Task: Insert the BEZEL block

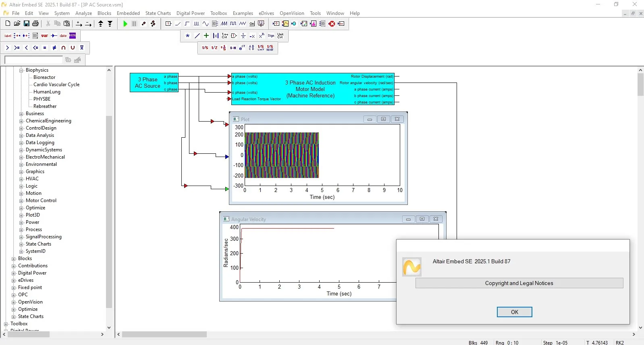Action: tap(73, 36)
